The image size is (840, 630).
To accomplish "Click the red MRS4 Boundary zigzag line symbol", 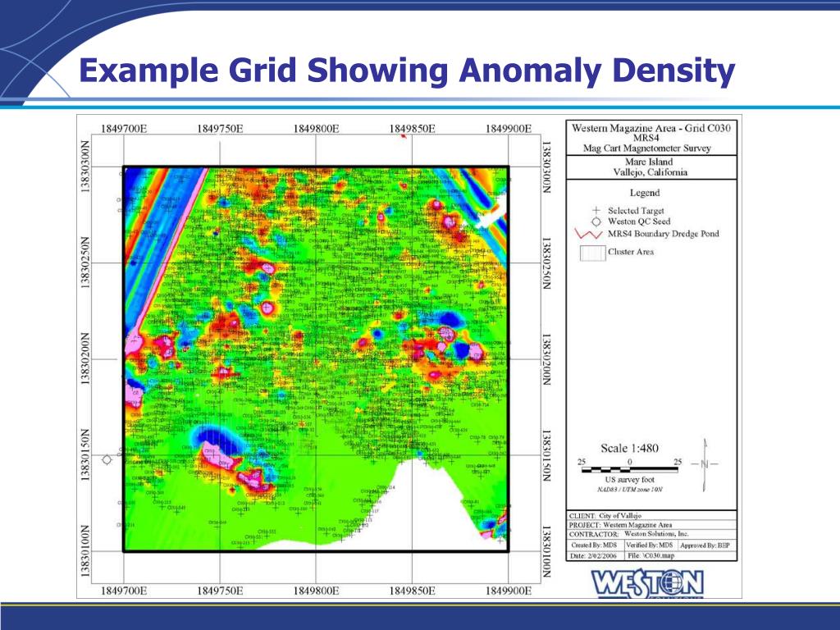I will point(588,234).
